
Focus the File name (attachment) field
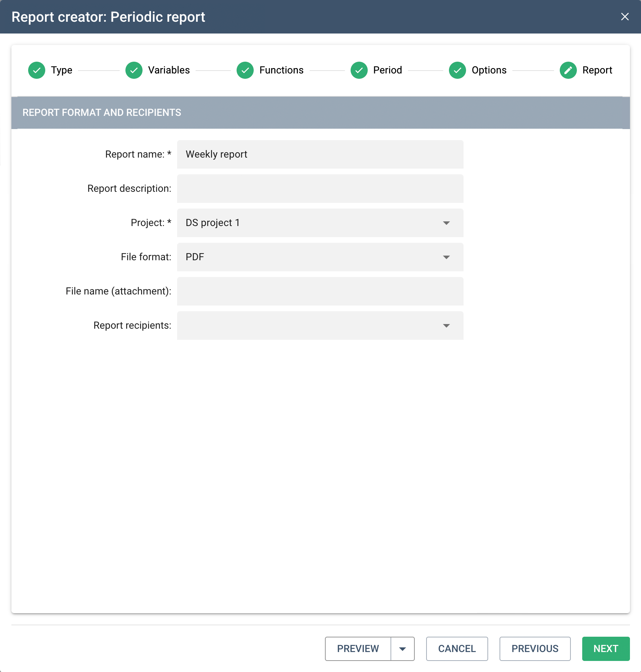[320, 291]
